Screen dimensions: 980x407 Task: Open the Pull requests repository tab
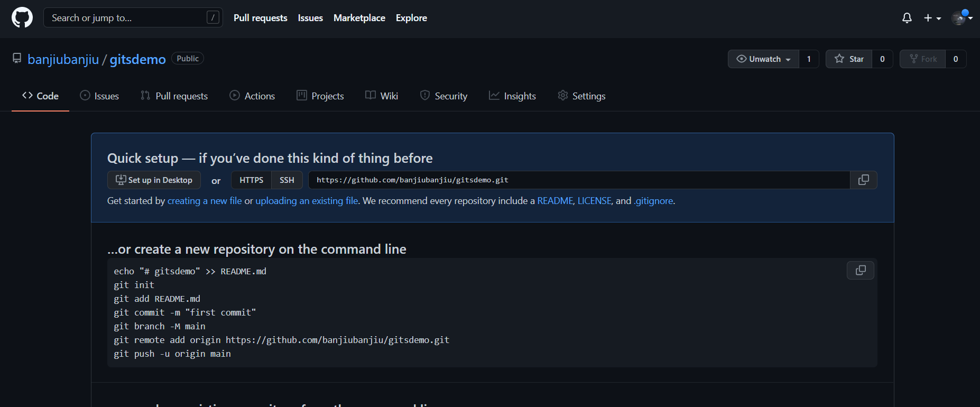pos(174,96)
